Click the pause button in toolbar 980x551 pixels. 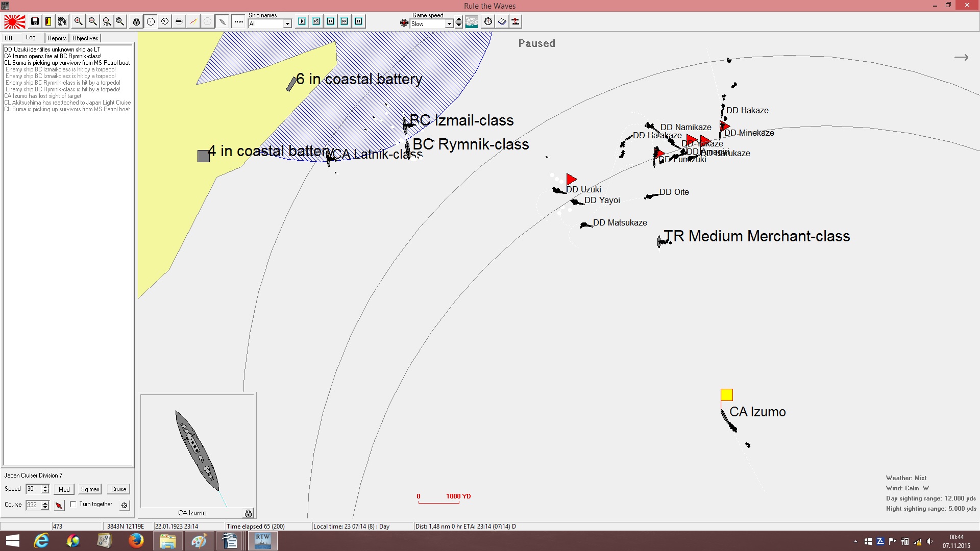click(359, 21)
